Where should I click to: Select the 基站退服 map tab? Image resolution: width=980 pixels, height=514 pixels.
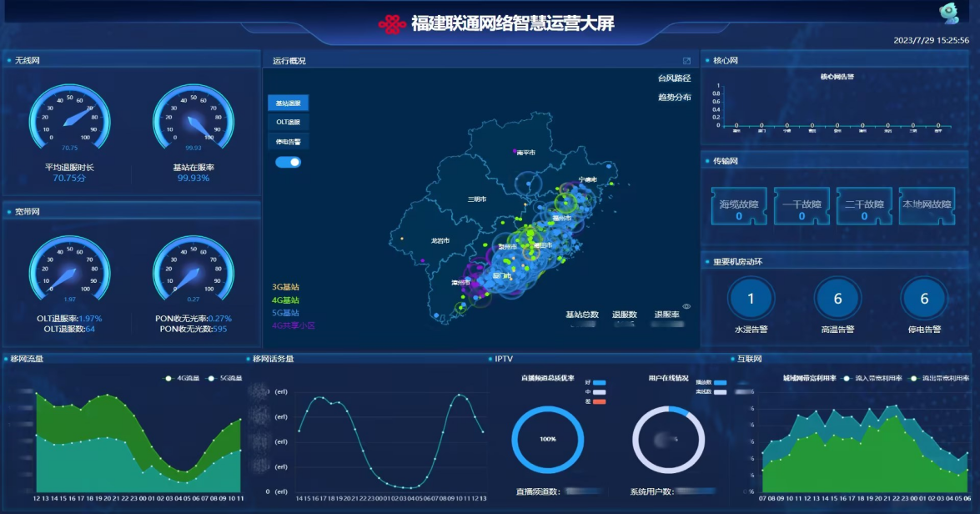(x=288, y=103)
